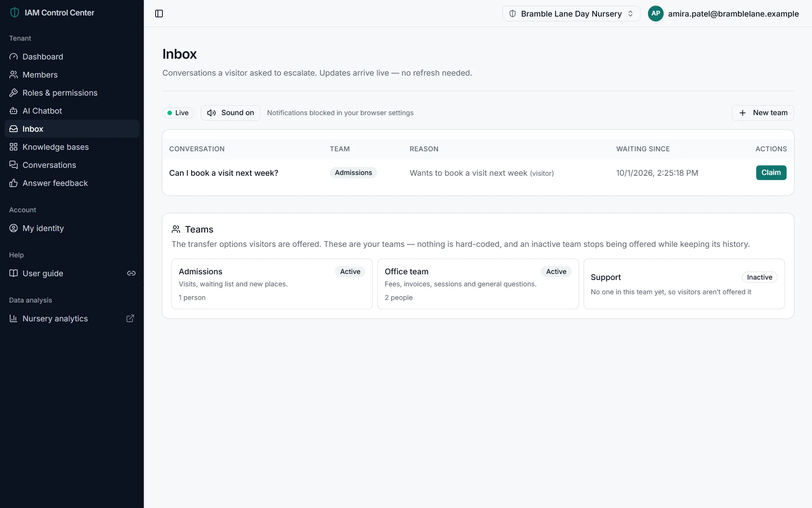Image resolution: width=812 pixels, height=508 pixels.
Task: Click the Dashboard gauge icon
Action: tap(14, 56)
